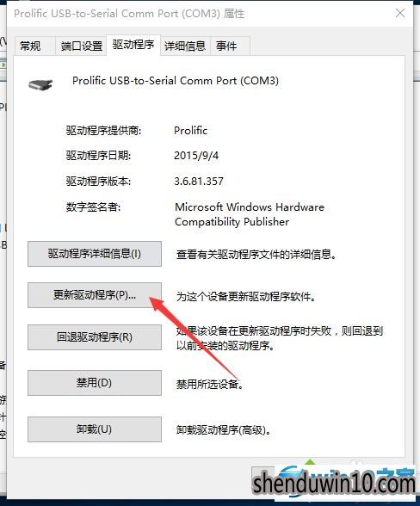This screenshot has width=420, height=506.
Task: Select the 驱动程序 tab
Action: pyautogui.click(x=133, y=45)
